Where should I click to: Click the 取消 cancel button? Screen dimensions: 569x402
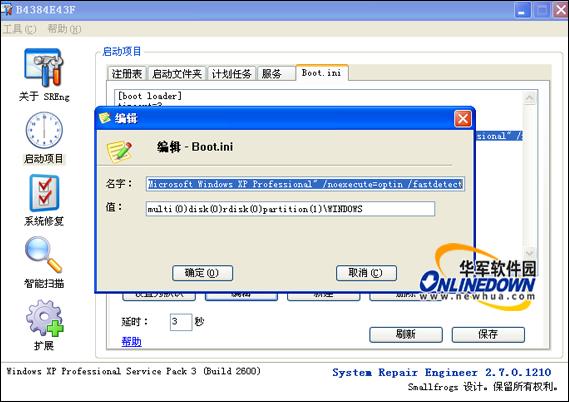click(x=366, y=273)
